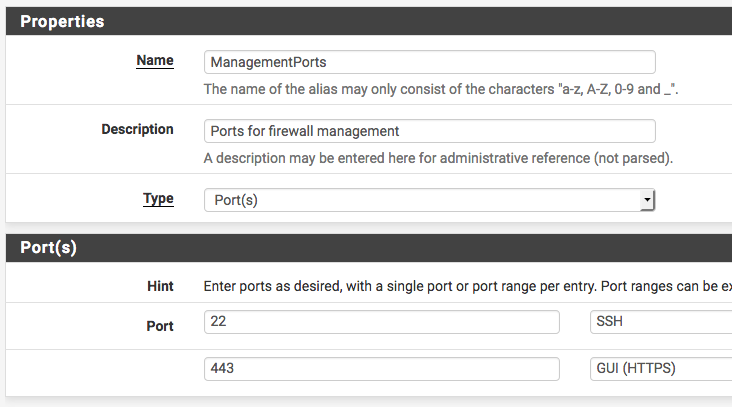Click the Hint label in Port(s) section
Viewport: 732px width, 407px height.
(x=160, y=286)
